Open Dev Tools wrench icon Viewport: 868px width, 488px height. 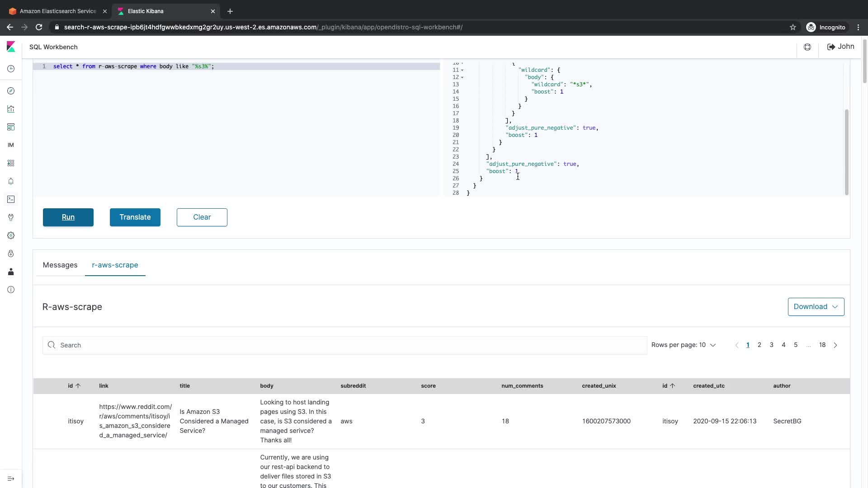[11, 217]
